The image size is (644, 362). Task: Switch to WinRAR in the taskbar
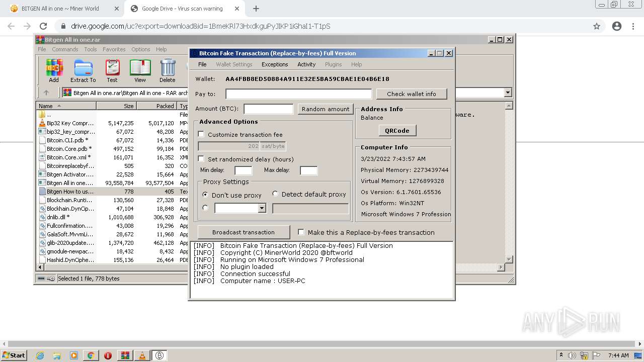pyautogui.click(x=125, y=355)
